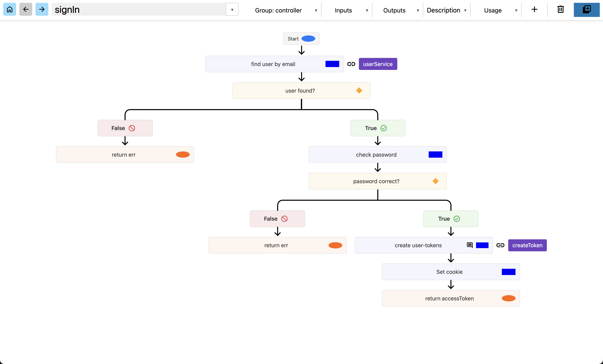Open the createToken linked function
603x364 pixels.
[527, 245]
